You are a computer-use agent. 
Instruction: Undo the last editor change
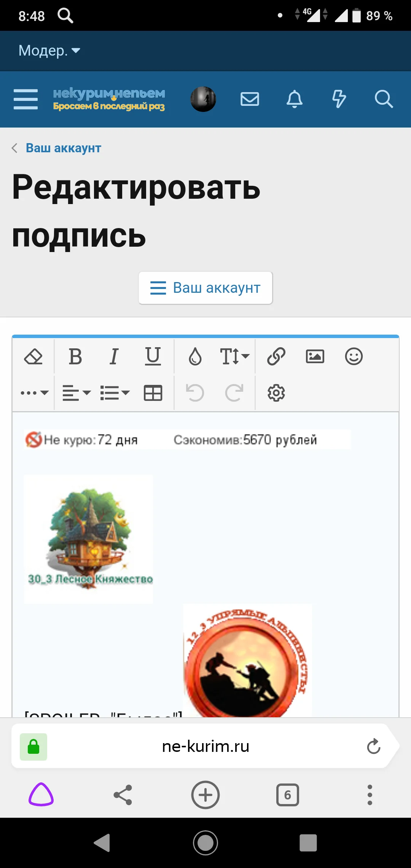click(x=195, y=393)
